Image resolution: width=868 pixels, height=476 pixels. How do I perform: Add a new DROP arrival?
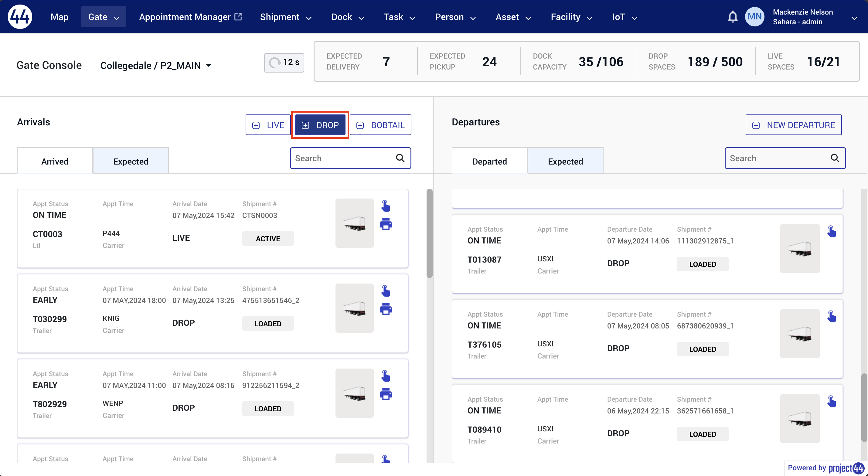[x=320, y=125]
